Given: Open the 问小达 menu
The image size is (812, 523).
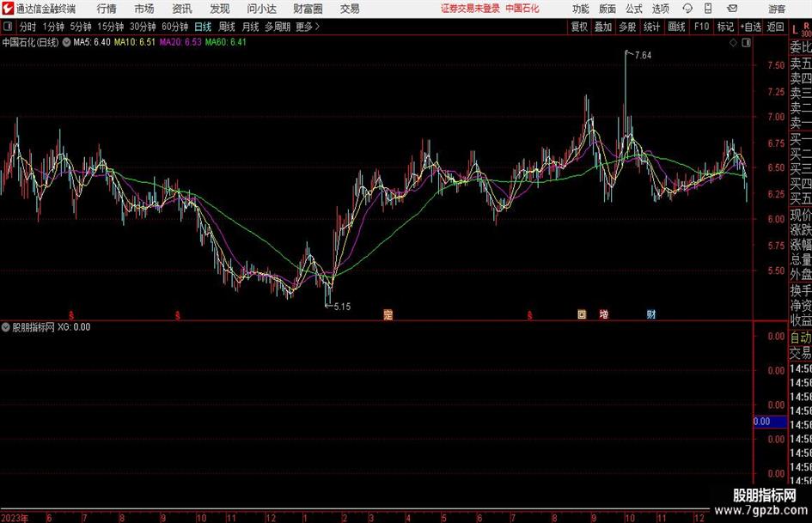Looking at the screenshot, I should pos(261,9).
